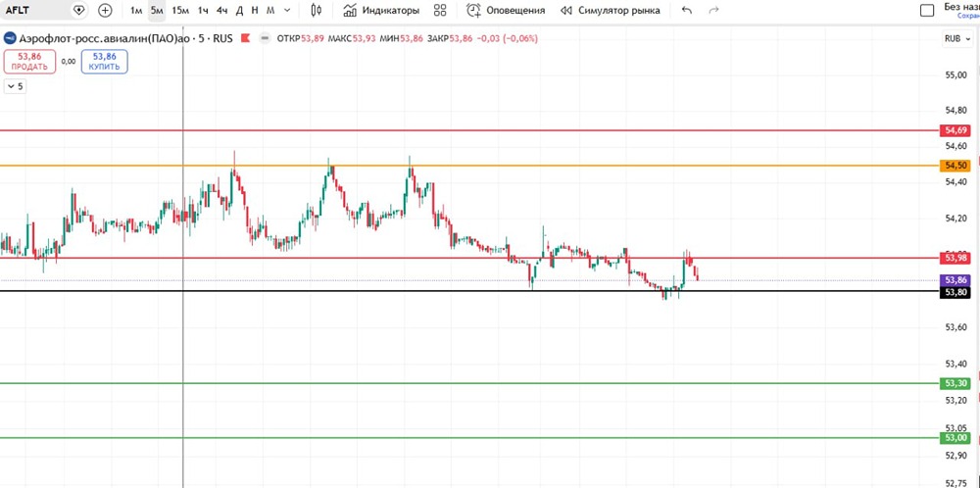Screen dimensions: 980x488
Task: Switch to the daily Д timeframe
Action: point(239,11)
